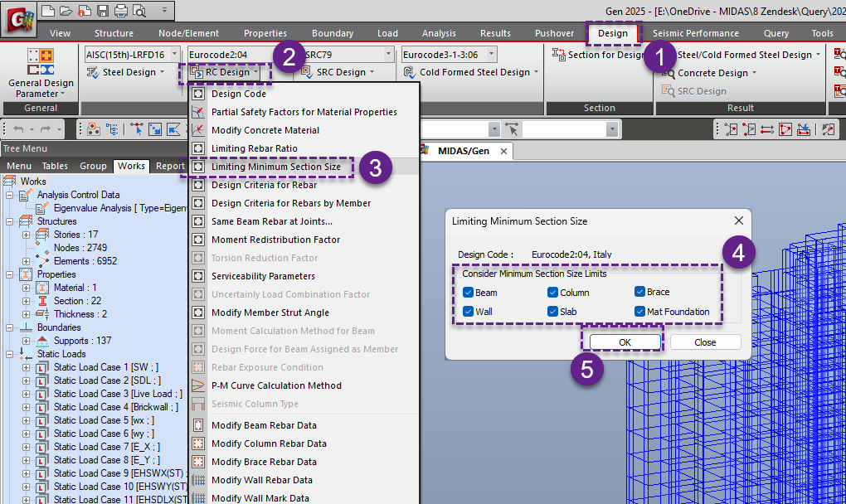Collapse the Boundaries tree node

pyautogui.click(x=10, y=327)
